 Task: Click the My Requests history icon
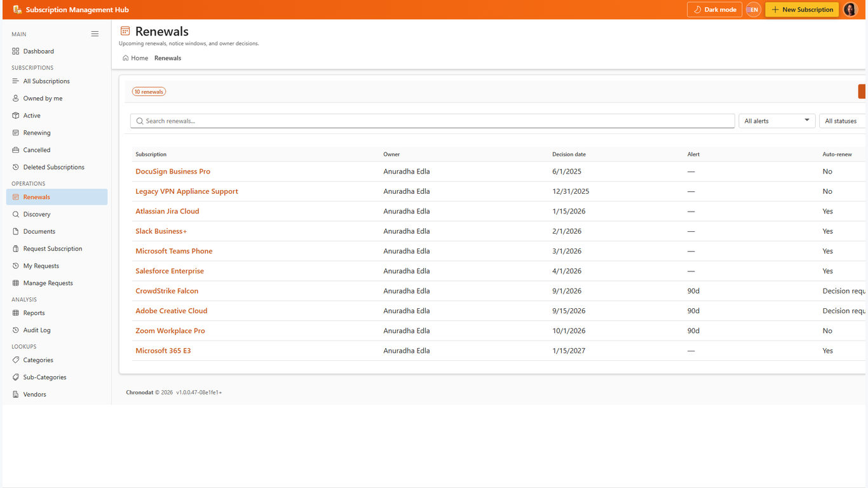(16, 266)
